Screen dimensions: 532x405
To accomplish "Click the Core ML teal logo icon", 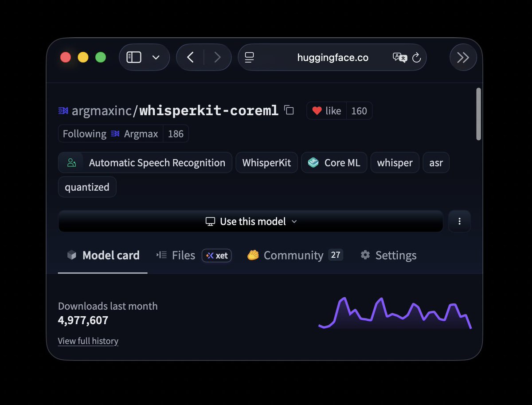I will [313, 162].
